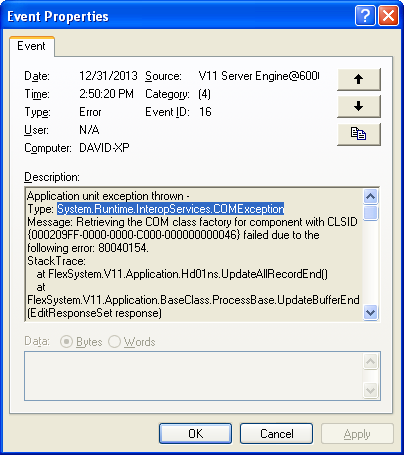Click the (EditResponseSet response) line
404x455 pixels.
point(94,313)
